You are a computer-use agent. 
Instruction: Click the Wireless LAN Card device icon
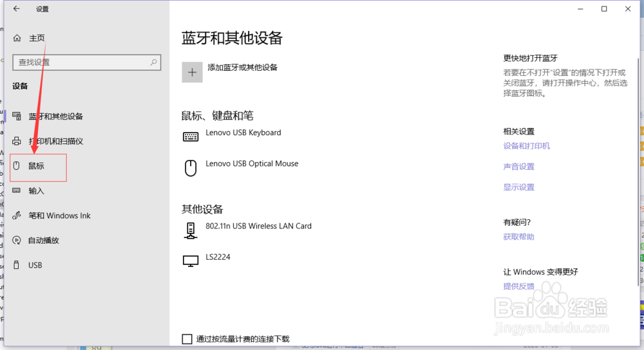[x=191, y=230]
